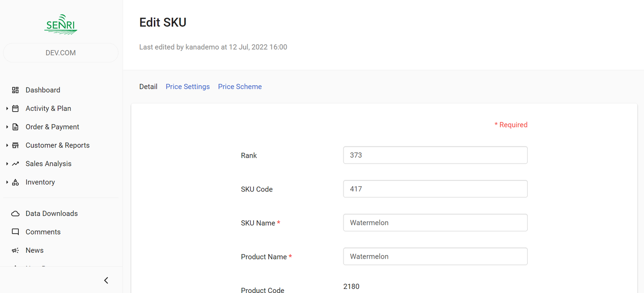
Task: Collapse the sidebar with the chevron
Action: tap(106, 280)
